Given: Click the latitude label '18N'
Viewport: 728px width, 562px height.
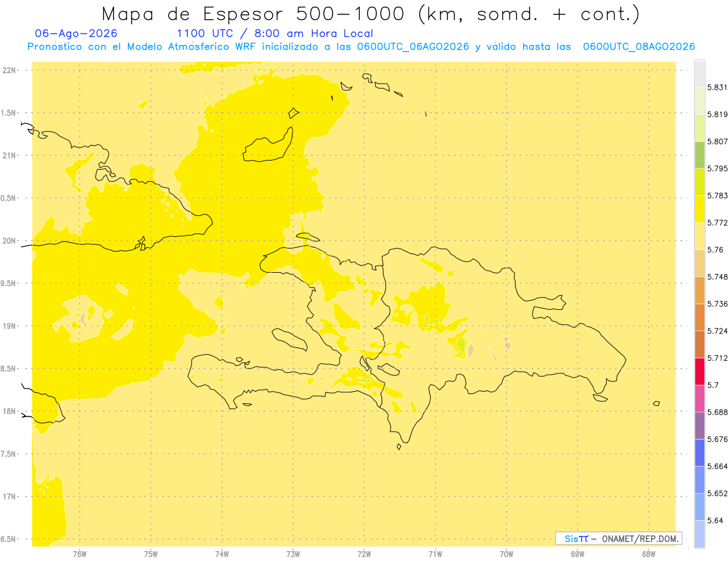Looking at the screenshot, I should tap(10, 412).
